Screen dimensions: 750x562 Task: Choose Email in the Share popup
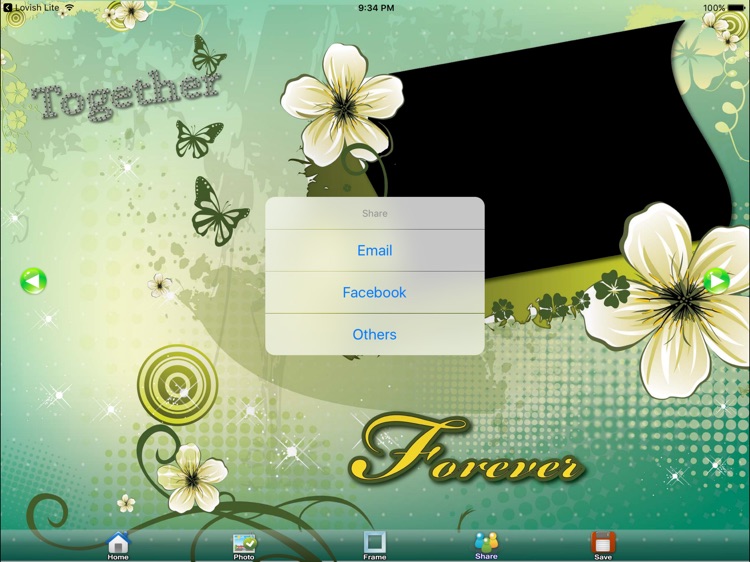click(375, 251)
